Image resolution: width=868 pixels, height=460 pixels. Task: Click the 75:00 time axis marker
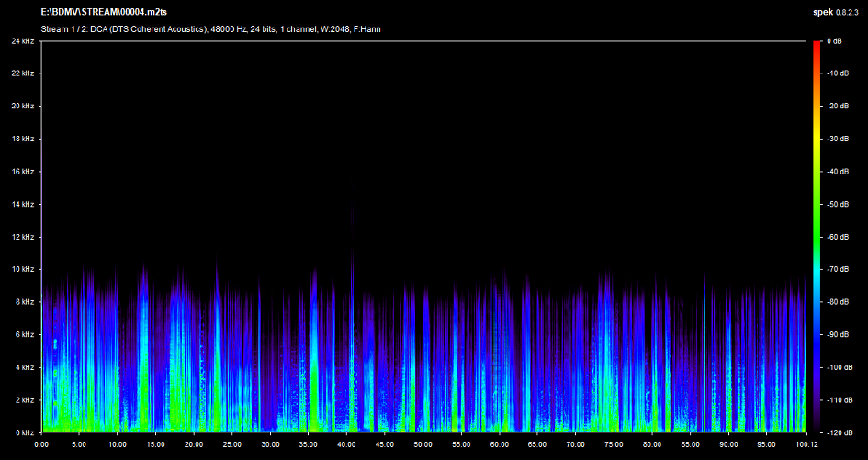pyautogui.click(x=613, y=444)
